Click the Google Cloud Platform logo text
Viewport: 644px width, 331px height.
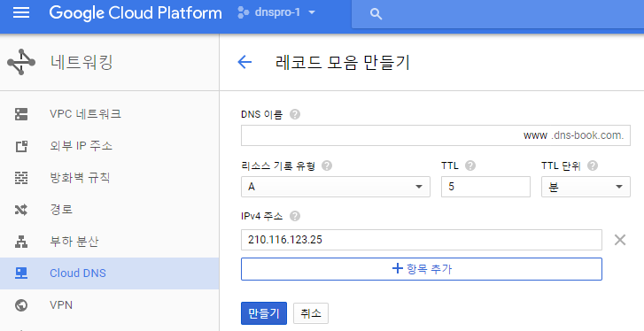click(x=136, y=13)
